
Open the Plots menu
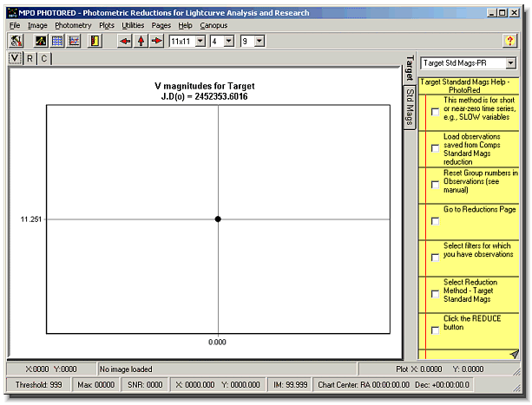107,25
